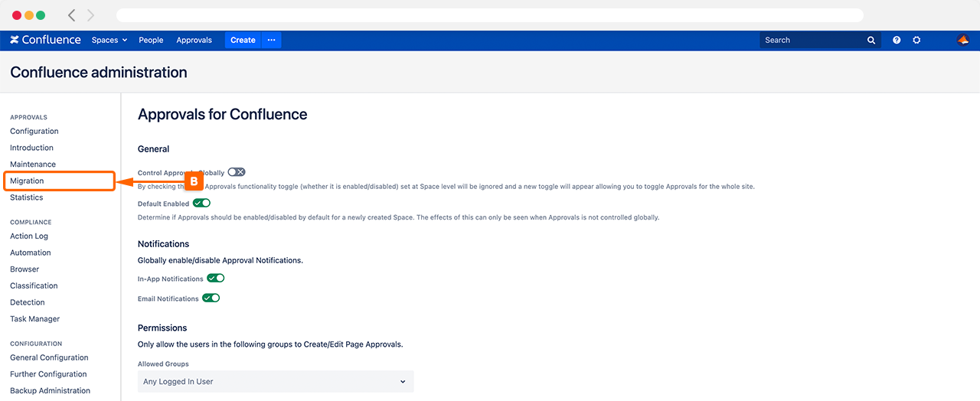Click the browser forward arrow
Screen dimensions: 980x401
pos(91,15)
